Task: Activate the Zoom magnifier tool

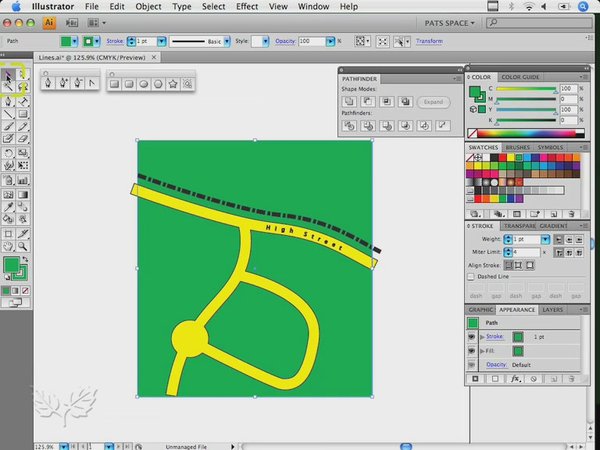Action: coord(23,246)
